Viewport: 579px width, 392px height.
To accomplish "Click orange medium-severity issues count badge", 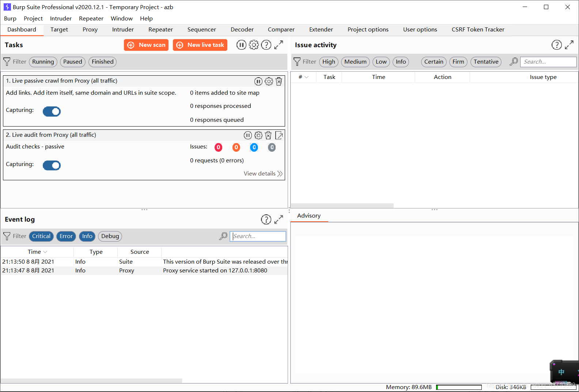I will point(236,147).
